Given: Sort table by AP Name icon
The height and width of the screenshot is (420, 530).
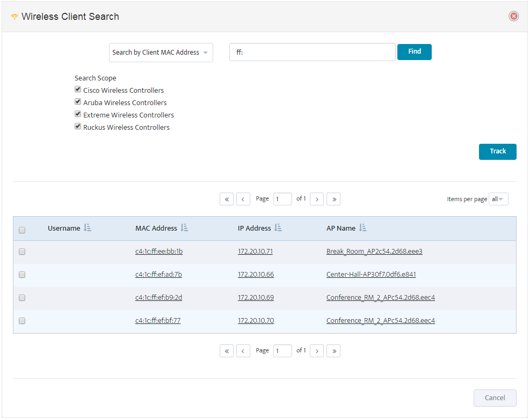Looking at the screenshot, I should (362, 228).
